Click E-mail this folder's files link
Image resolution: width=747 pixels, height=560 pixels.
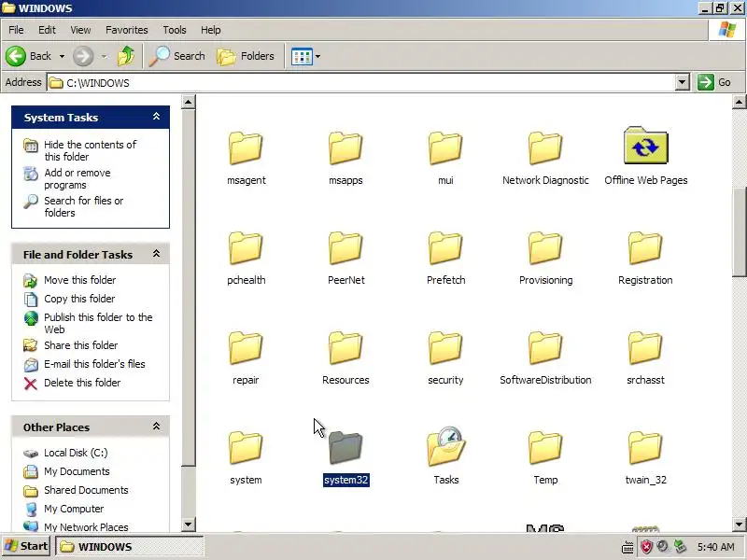coord(95,364)
